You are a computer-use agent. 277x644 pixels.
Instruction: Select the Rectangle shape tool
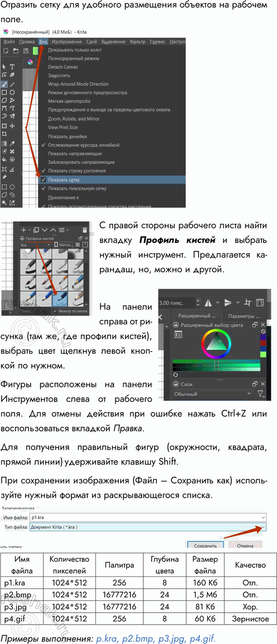tap(4, 92)
